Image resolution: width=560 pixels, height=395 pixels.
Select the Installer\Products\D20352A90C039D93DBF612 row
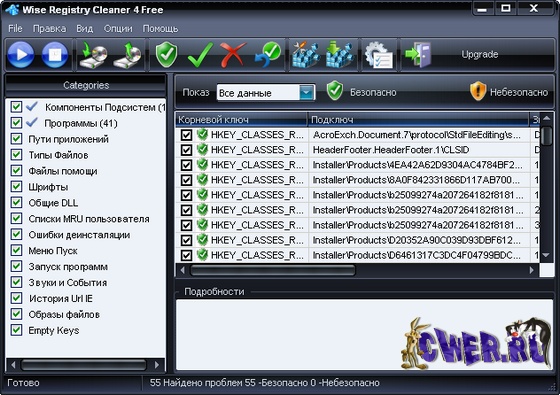pos(358,240)
